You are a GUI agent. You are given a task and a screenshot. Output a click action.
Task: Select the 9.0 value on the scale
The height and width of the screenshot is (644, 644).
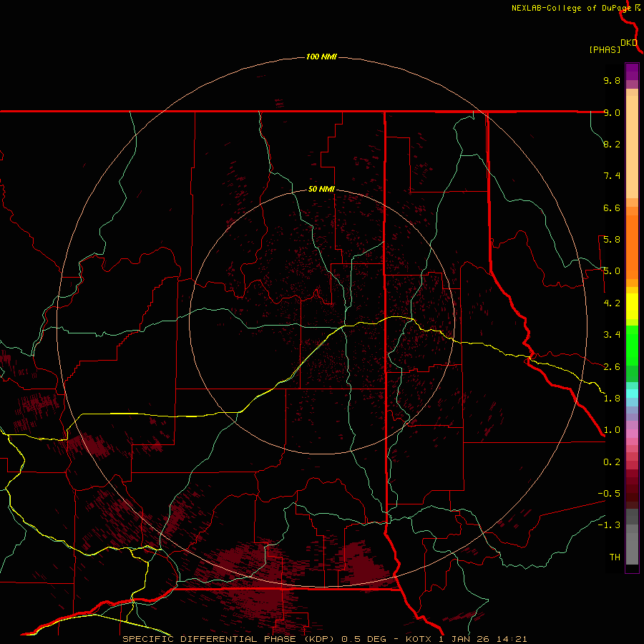pos(612,112)
